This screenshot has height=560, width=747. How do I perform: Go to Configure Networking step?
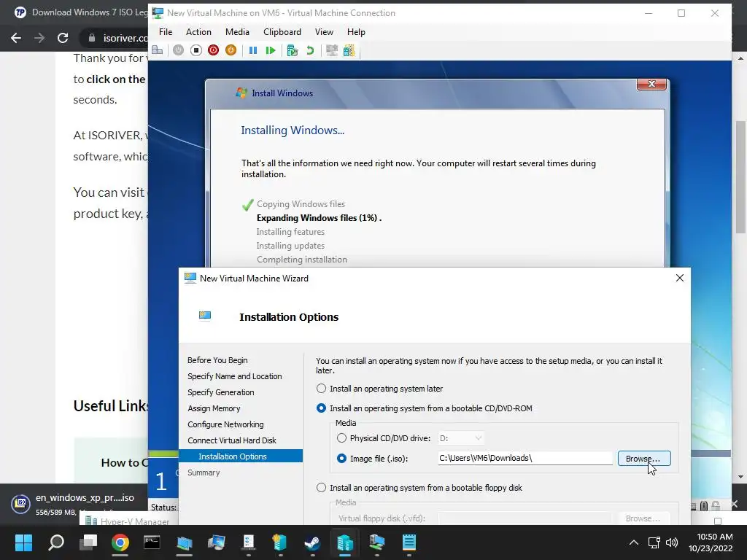[226, 424]
